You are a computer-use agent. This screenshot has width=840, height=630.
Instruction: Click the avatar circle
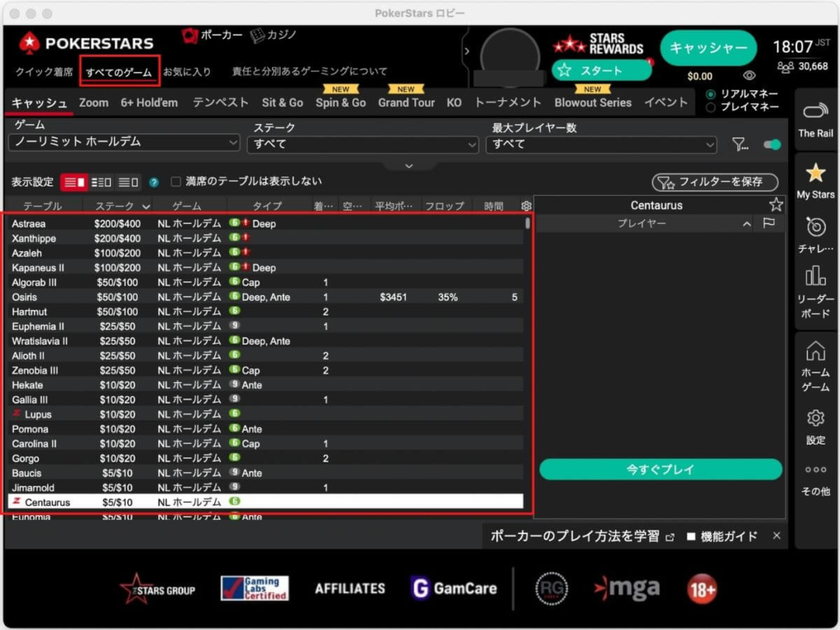pyautogui.click(x=509, y=56)
